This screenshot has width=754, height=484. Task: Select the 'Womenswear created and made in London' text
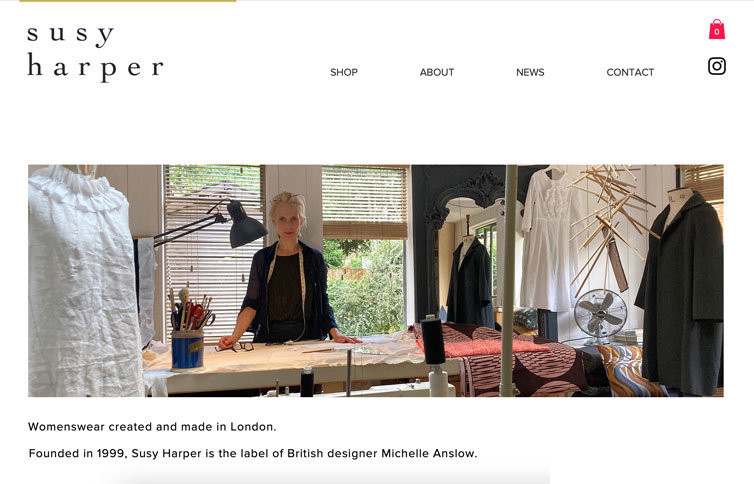click(x=152, y=427)
